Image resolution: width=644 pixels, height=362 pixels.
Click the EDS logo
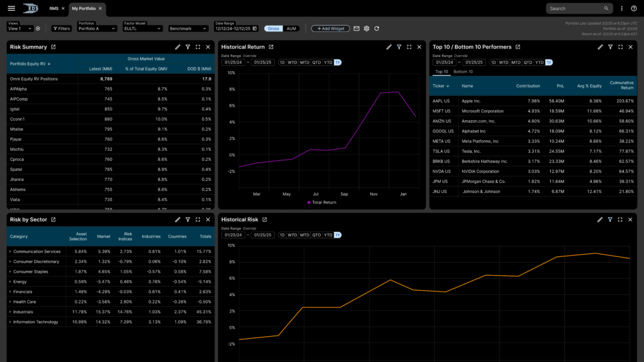[30, 8]
